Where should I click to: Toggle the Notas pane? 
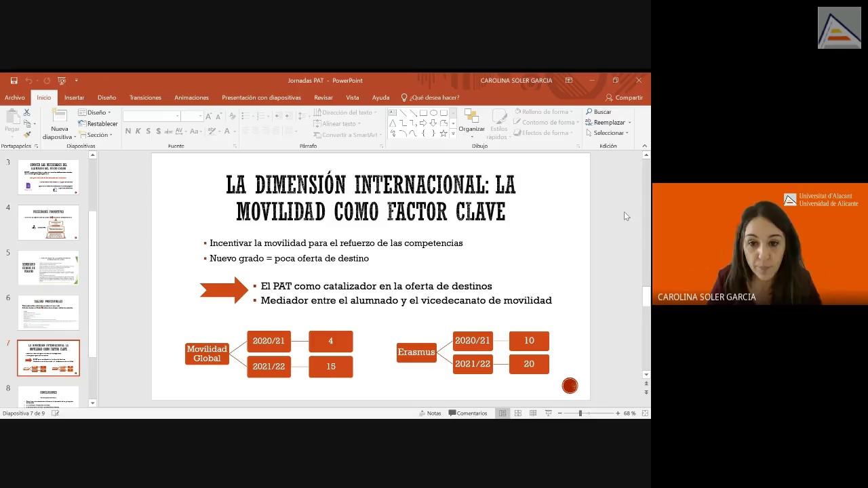click(430, 413)
